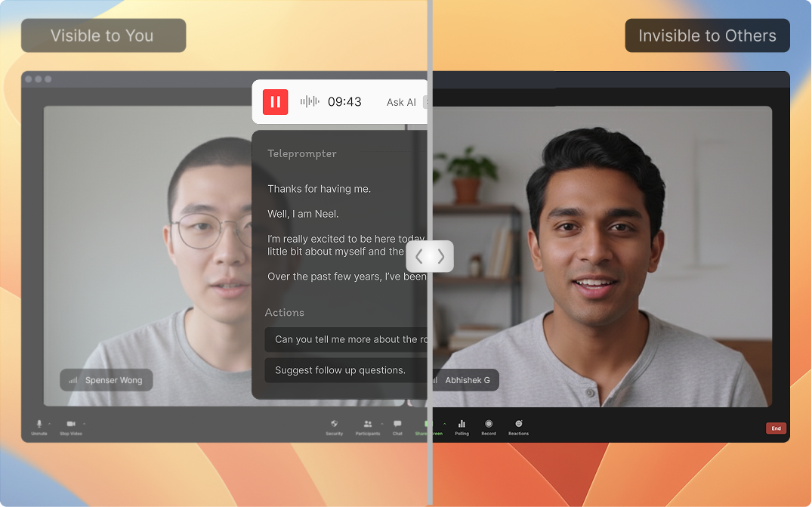
Task: Click Spenser Wong's video feed
Action: tap(147, 256)
